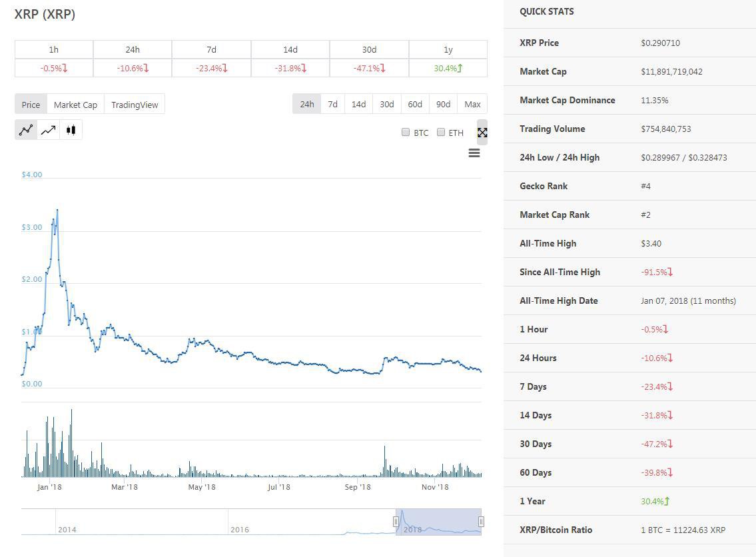Select the line chart with markers icon
Image resolution: width=756 pixels, height=557 pixels.
[x=26, y=130]
